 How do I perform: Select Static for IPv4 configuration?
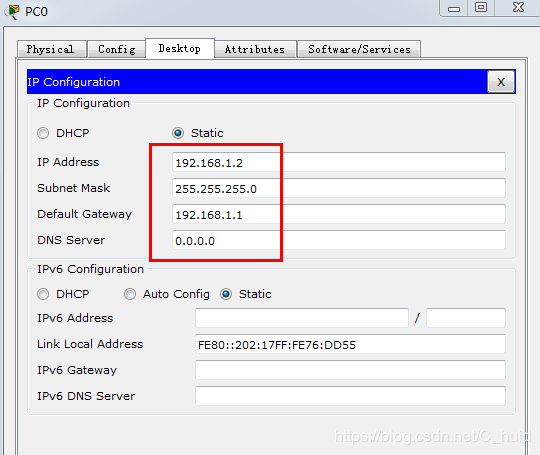[x=178, y=133]
